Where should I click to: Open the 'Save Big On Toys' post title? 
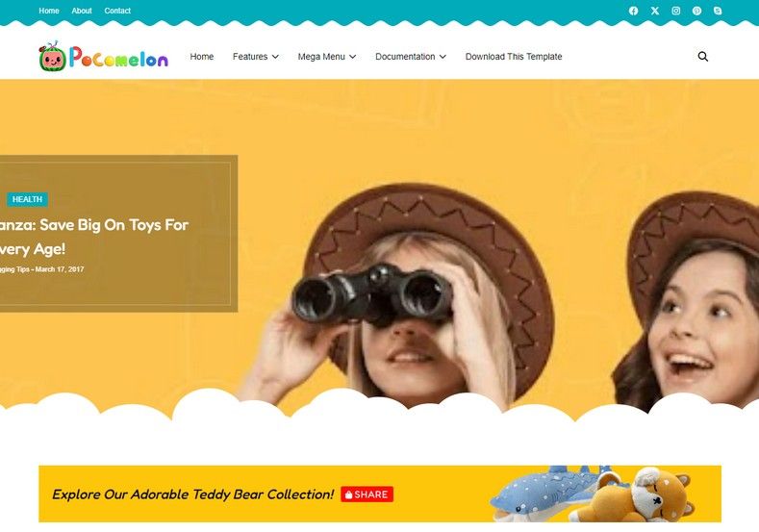coord(94,237)
